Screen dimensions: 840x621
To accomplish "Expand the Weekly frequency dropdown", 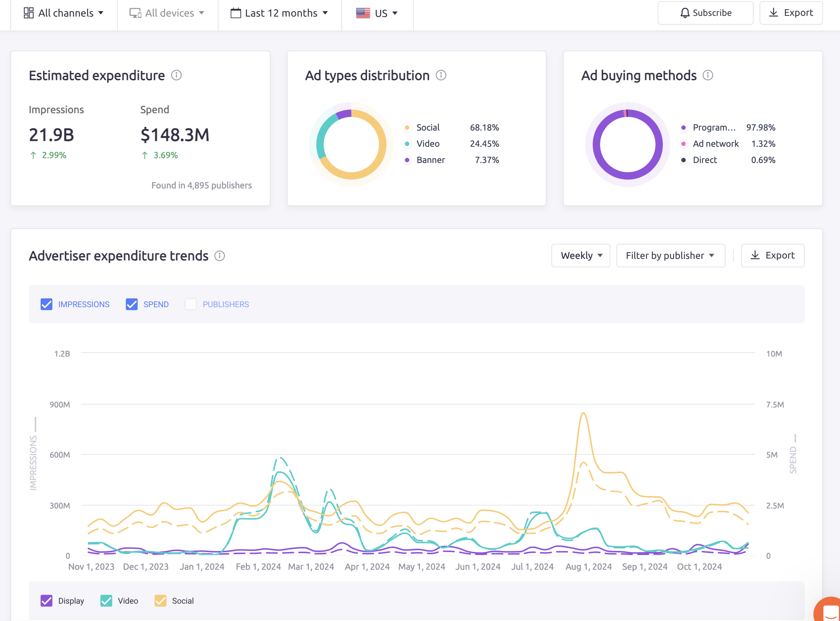I will click(580, 255).
